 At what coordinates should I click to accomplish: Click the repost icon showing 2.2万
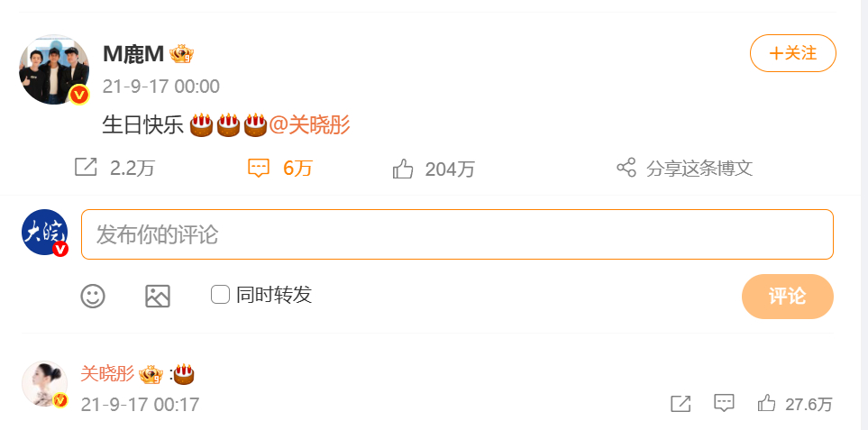(x=86, y=167)
